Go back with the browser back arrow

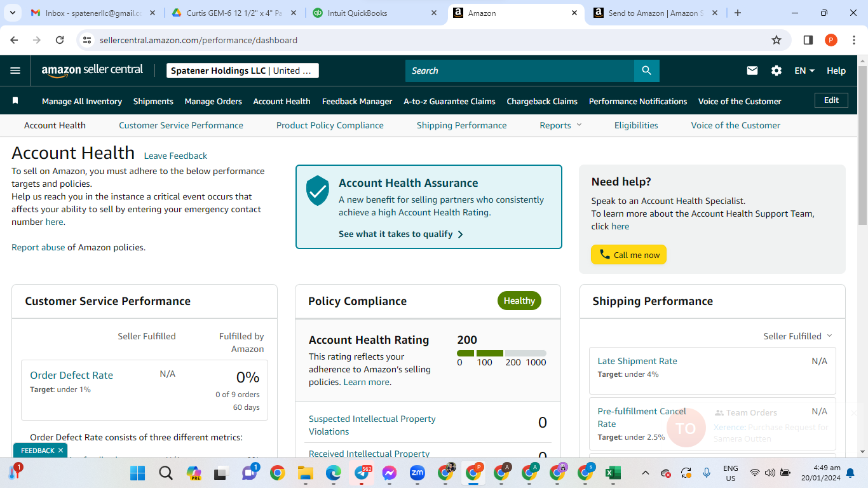pyautogui.click(x=15, y=40)
